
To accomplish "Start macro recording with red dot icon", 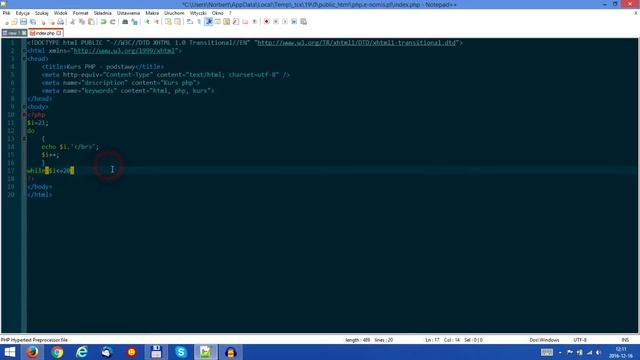I will pos(267,22).
